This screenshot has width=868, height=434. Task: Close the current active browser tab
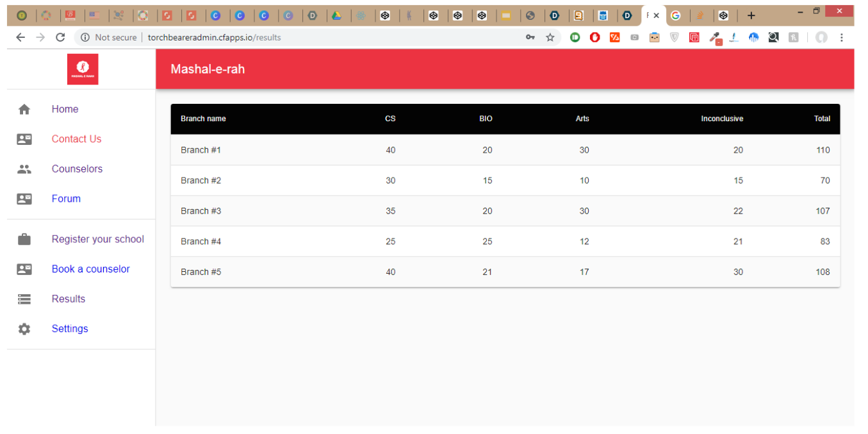(x=656, y=15)
